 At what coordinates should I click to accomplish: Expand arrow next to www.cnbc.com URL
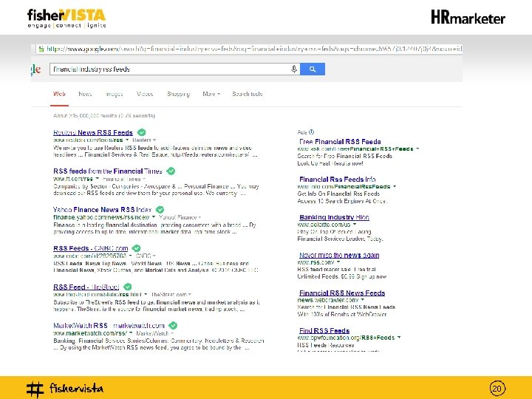pos(130,256)
